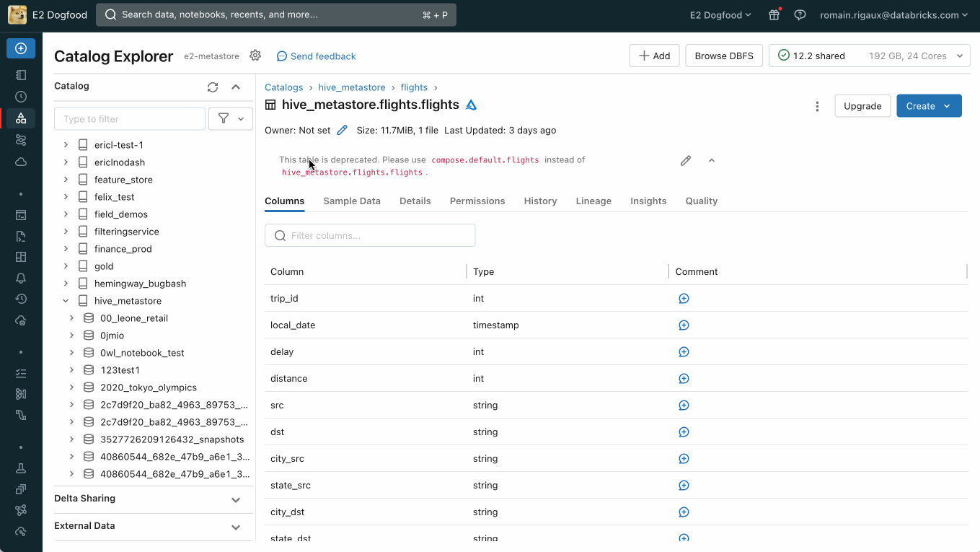Open the kebab menu beside Upgrade
This screenshot has height=552, width=980.
point(817,106)
